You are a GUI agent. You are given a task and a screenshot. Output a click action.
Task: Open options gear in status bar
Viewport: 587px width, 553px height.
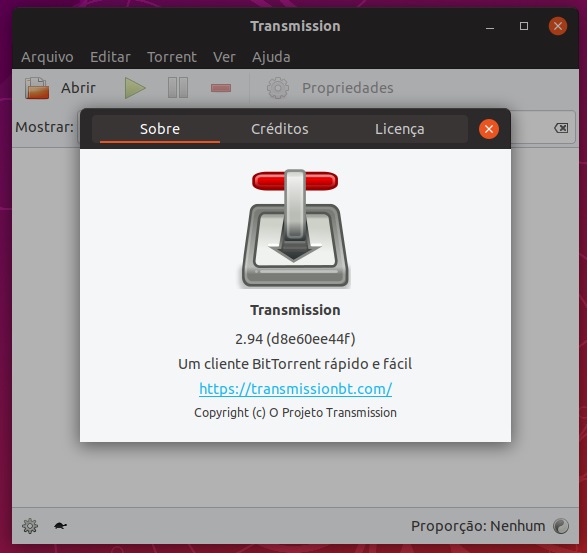[x=30, y=526]
